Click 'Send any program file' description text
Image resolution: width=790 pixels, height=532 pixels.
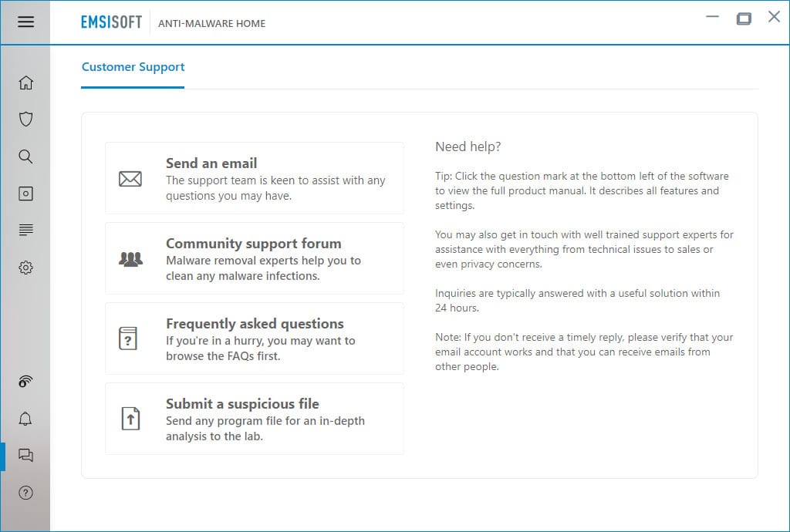coord(265,429)
